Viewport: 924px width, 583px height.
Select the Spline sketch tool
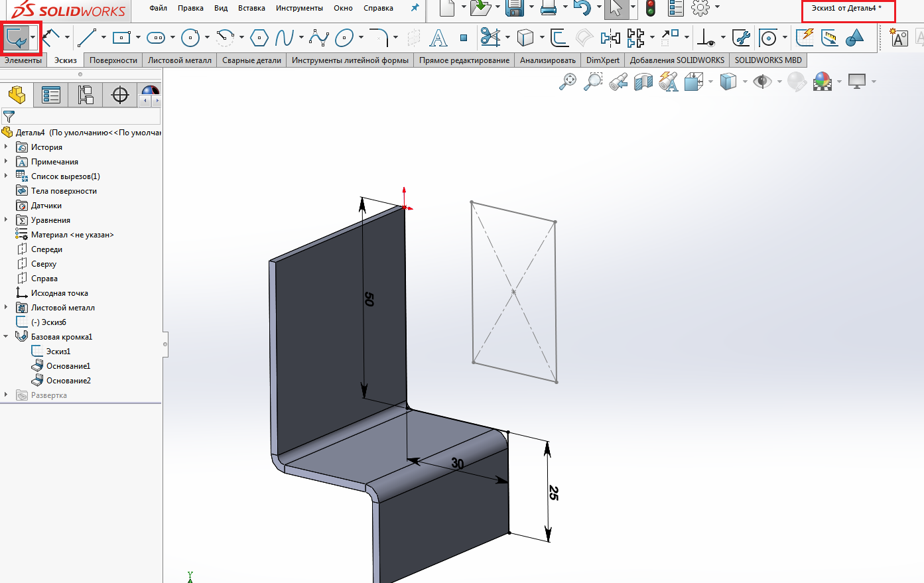tap(285, 38)
